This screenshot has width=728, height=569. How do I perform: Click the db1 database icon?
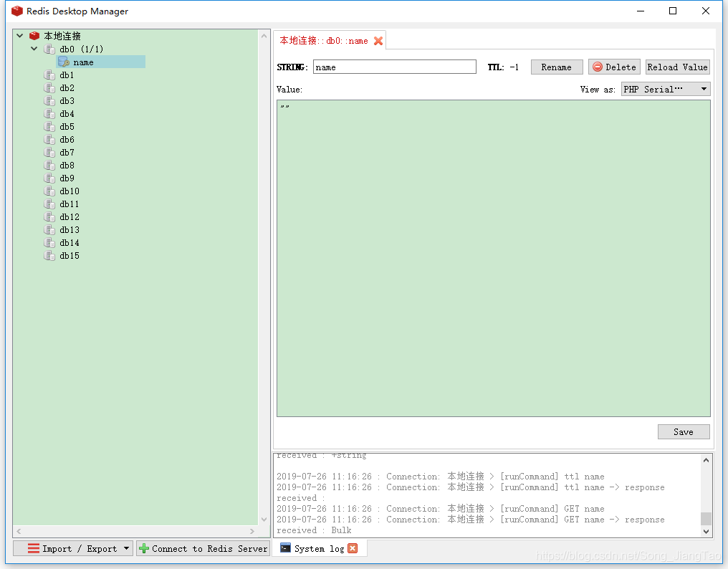tap(49, 75)
